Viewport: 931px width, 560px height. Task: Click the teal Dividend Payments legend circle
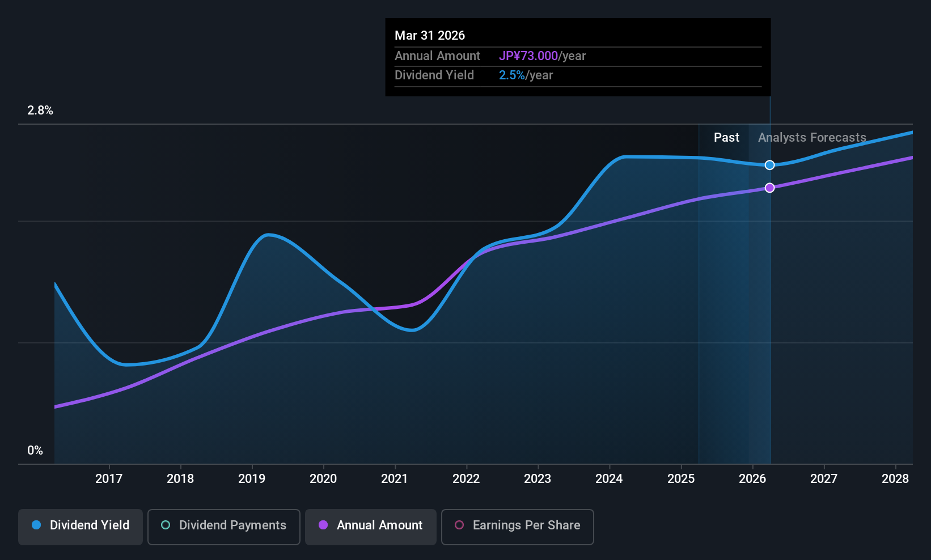coord(166,525)
